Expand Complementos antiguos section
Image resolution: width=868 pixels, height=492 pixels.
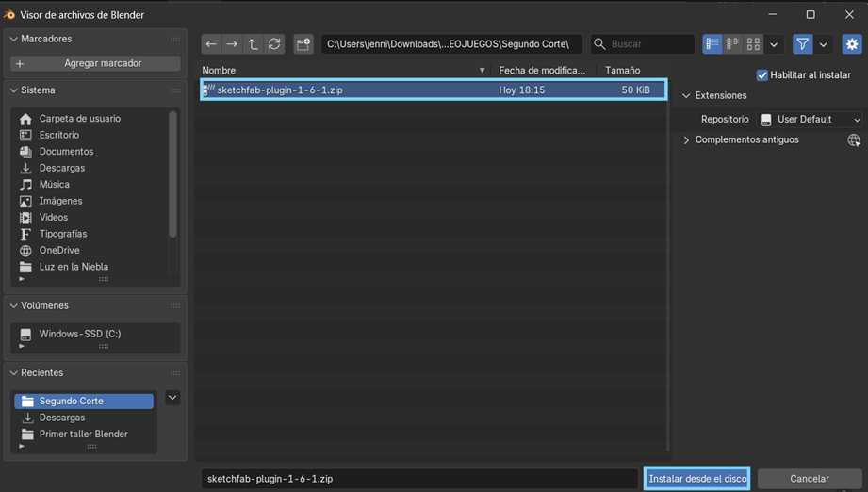tap(686, 140)
